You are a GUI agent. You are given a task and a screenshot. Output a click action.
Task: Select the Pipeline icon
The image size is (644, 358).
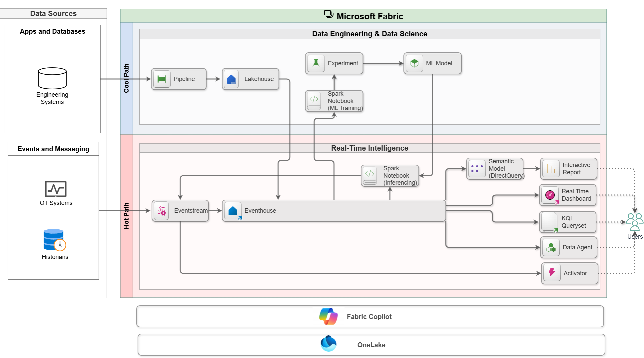pos(161,79)
